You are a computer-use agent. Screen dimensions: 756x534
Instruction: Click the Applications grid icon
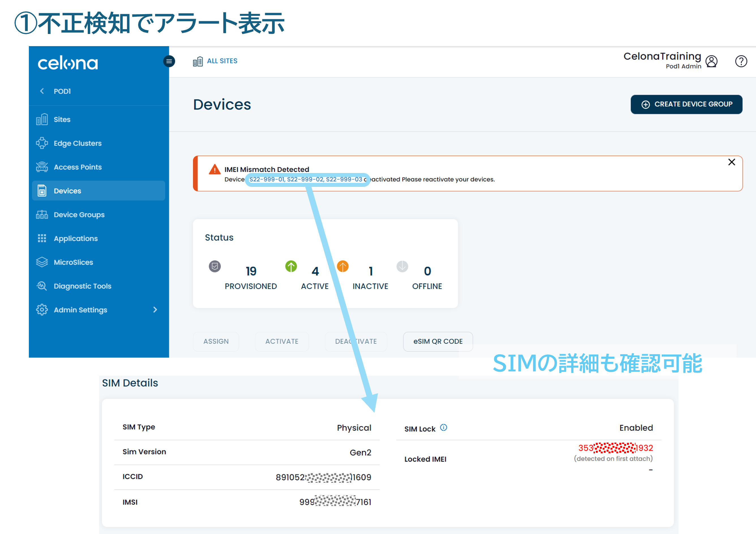pos(42,238)
